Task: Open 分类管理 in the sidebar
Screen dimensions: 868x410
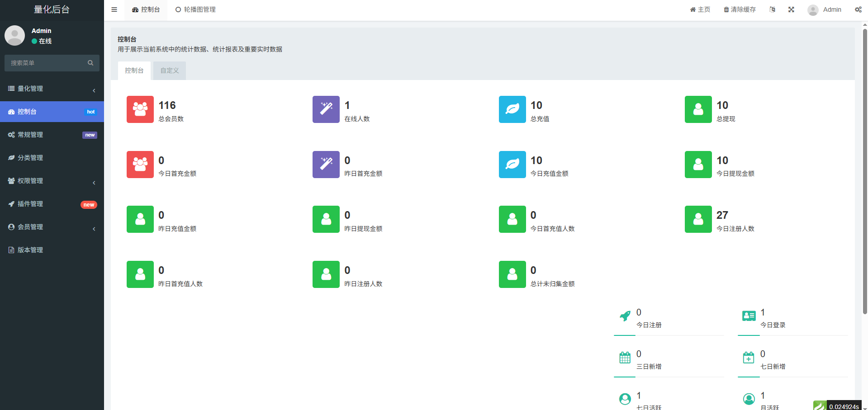Action: 52,158
